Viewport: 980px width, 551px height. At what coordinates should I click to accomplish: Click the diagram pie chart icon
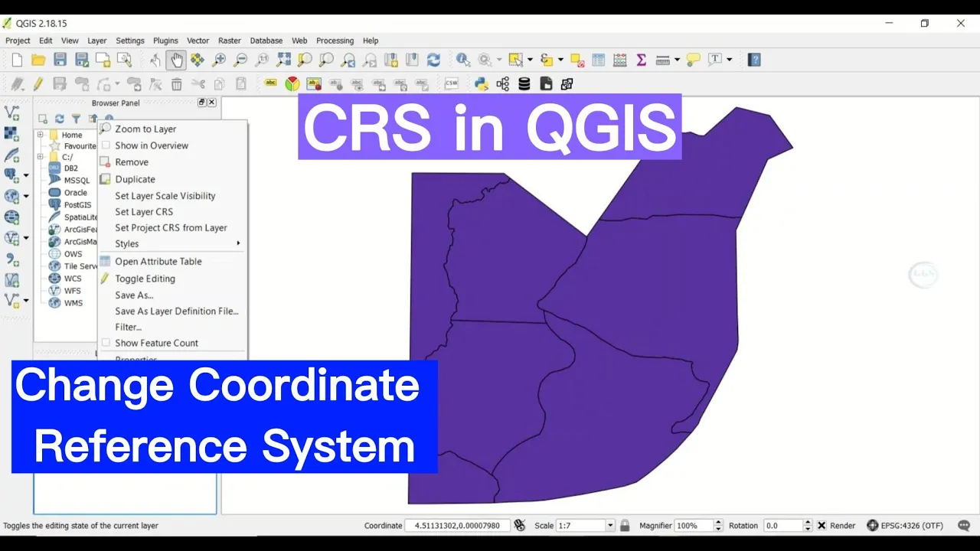click(292, 83)
